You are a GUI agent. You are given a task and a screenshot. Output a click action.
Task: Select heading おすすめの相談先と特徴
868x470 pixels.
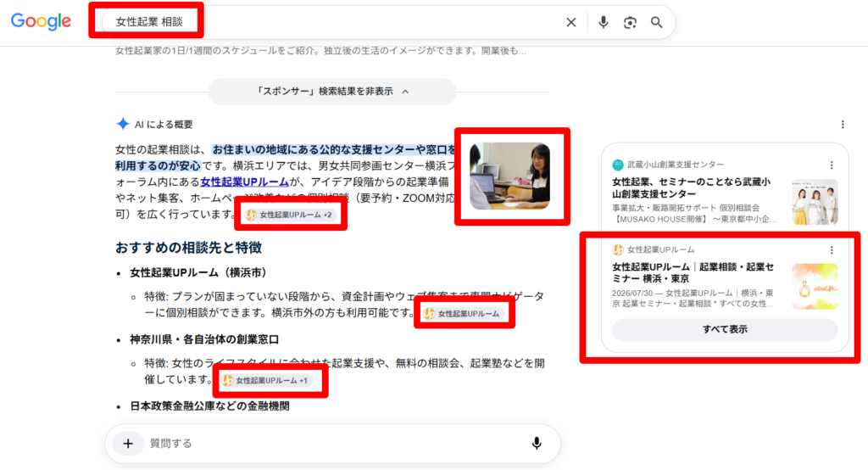pos(189,248)
